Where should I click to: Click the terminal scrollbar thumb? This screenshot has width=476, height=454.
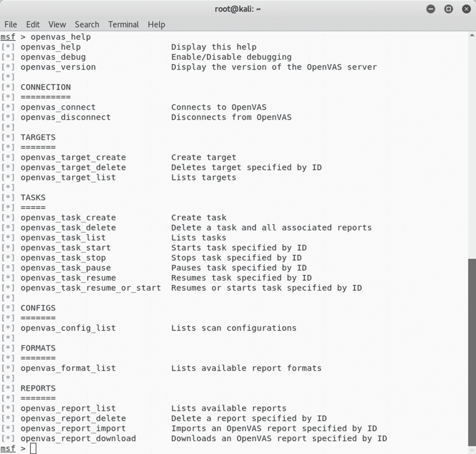(472, 352)
